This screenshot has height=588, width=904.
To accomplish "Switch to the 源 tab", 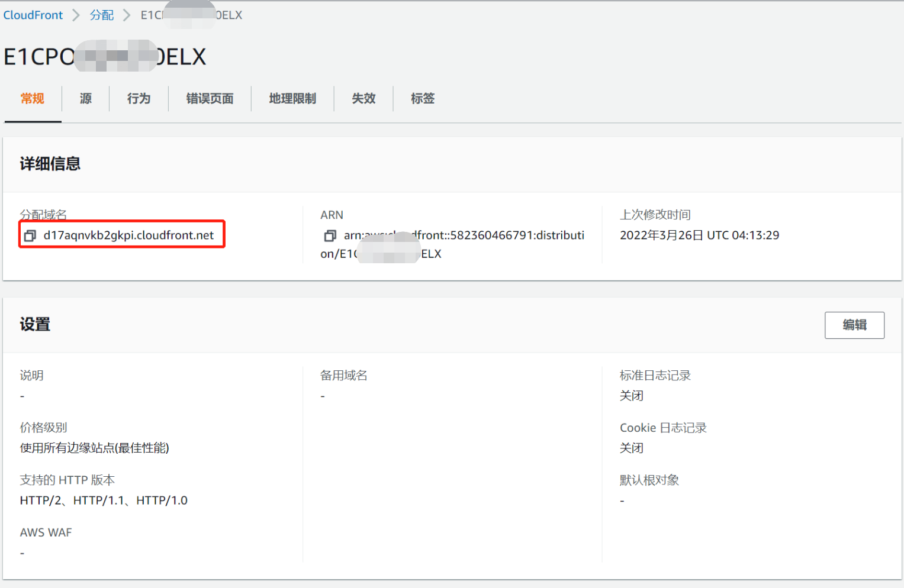I will click(86, 99).
